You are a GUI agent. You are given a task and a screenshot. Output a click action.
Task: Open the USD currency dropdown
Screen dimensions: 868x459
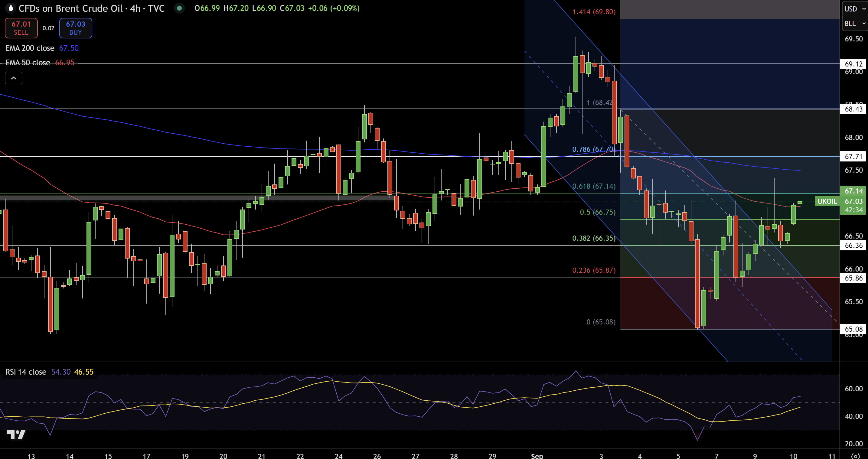point(855,9)
